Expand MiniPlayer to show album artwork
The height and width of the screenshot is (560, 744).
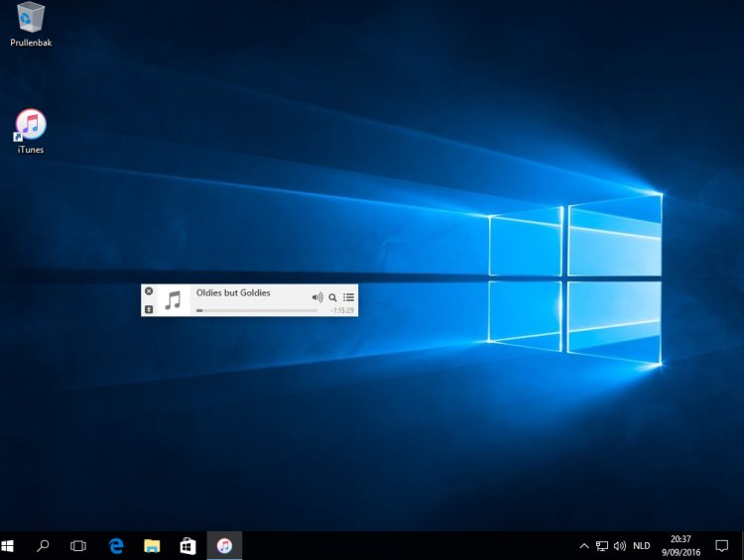149,309
